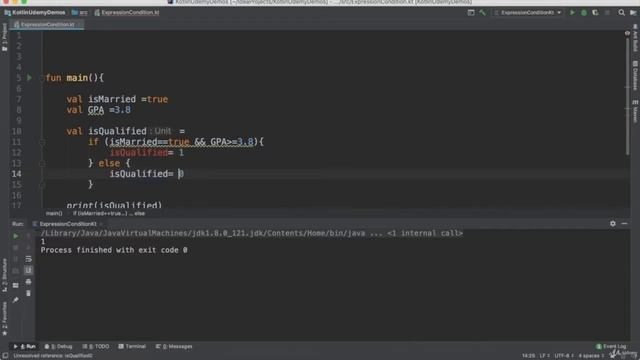Open the Maven tool window from the right sidebar
Screen dimensions: 640x360
(x=635, y=111)
